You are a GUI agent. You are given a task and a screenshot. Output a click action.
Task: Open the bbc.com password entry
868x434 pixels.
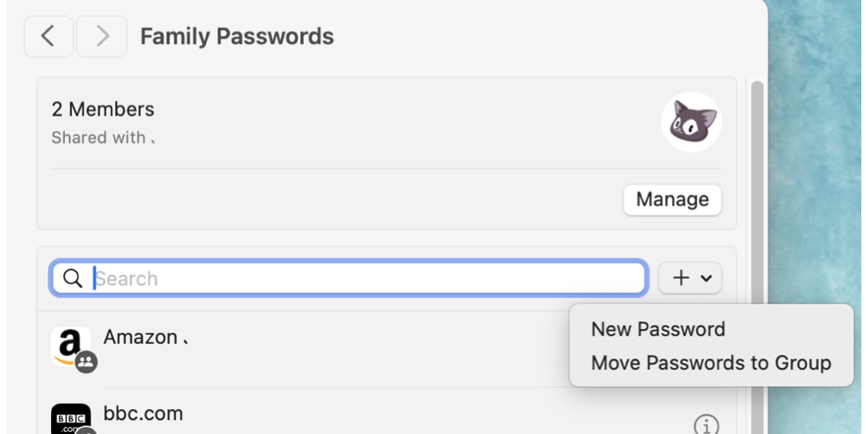[x=143, y=413]
